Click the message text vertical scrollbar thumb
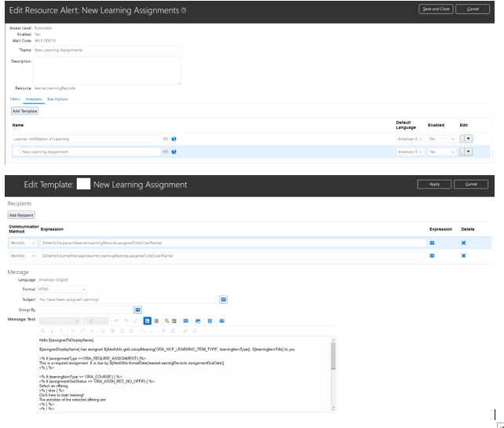Screen dimensions: 504x428 334,356
